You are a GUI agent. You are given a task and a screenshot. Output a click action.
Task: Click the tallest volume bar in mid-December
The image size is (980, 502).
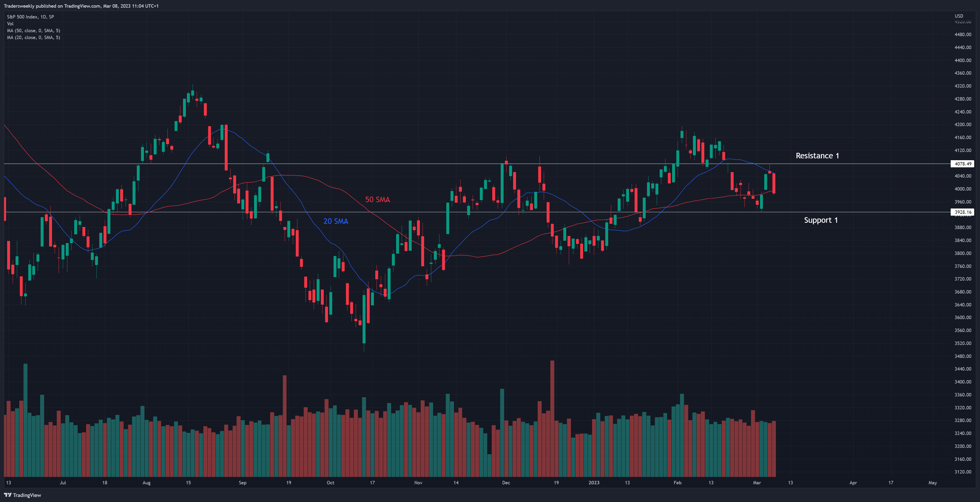click(552, 418)
